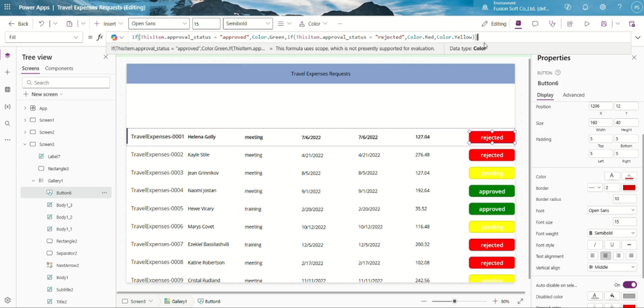Screen dimensions: 644x308
Task: Select Rectangle3 in the tree view
Action: click(x=58, y=169)
